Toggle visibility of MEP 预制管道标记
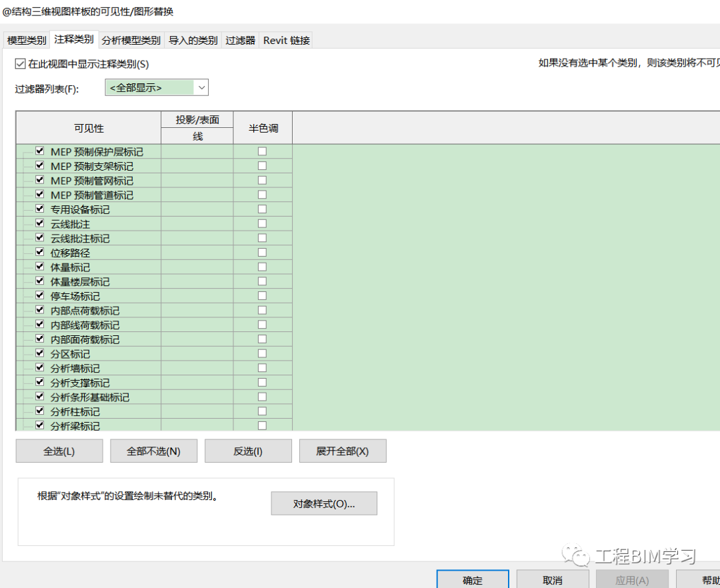Screen dimensions: 720x588 coord(39,194)
